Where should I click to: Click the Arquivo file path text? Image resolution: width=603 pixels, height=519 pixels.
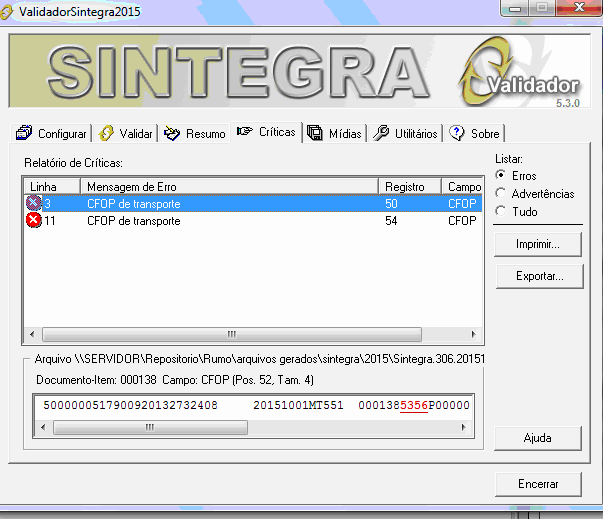(260, 359)
